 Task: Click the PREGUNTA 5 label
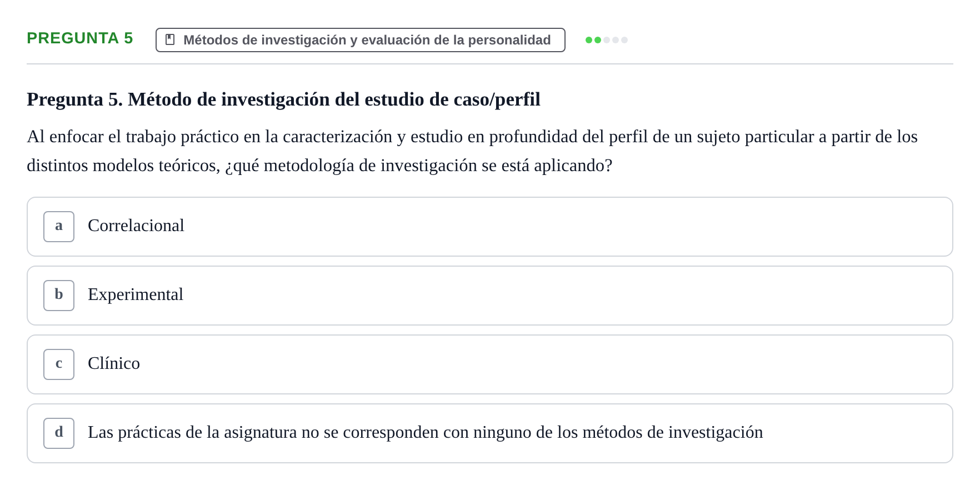click(80, 38)
